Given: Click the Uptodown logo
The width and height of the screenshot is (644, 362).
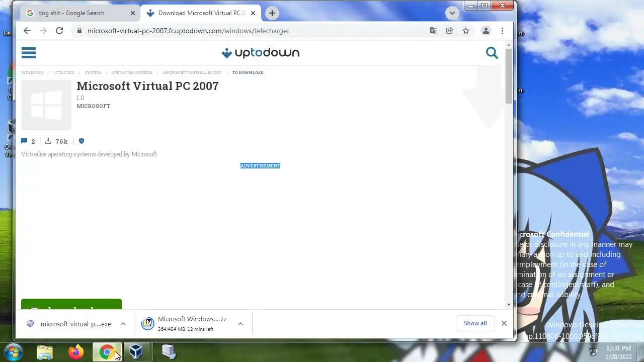Looking at the screenshot, I should (260, 53).
